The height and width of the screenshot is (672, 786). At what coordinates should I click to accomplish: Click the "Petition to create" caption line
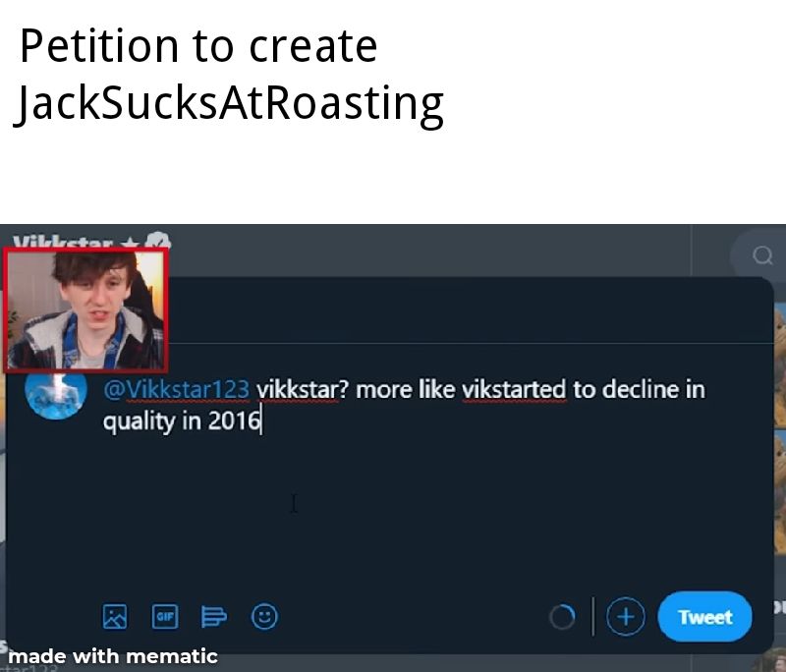[x=198, y=46]
